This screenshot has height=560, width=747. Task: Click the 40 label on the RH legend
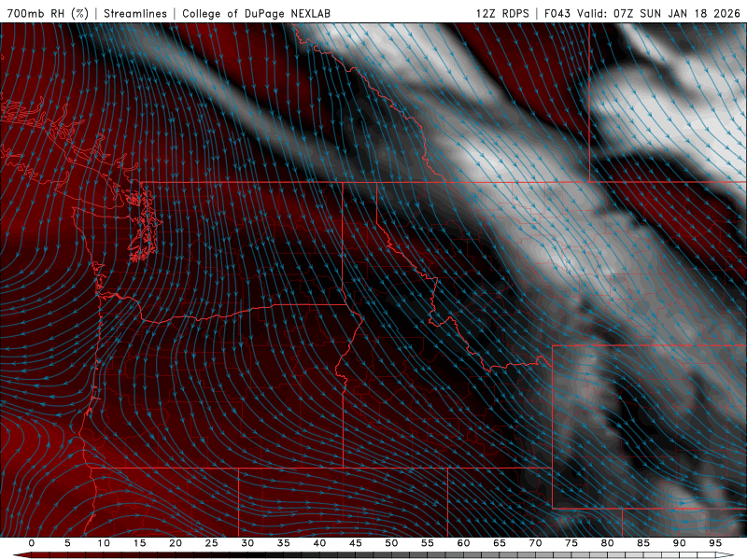(x=319, y=543)
